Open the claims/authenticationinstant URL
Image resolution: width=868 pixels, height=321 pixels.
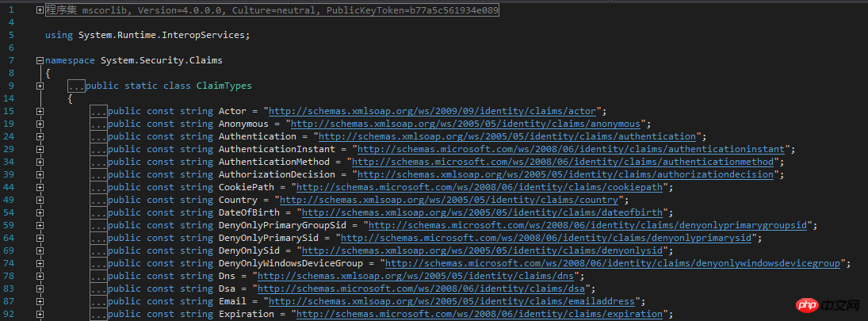[571, 150]
